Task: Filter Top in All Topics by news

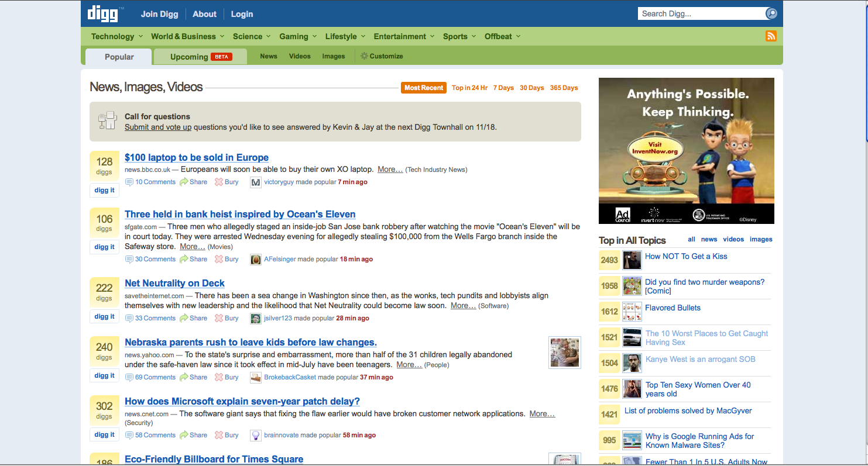Action: [709, 239]
